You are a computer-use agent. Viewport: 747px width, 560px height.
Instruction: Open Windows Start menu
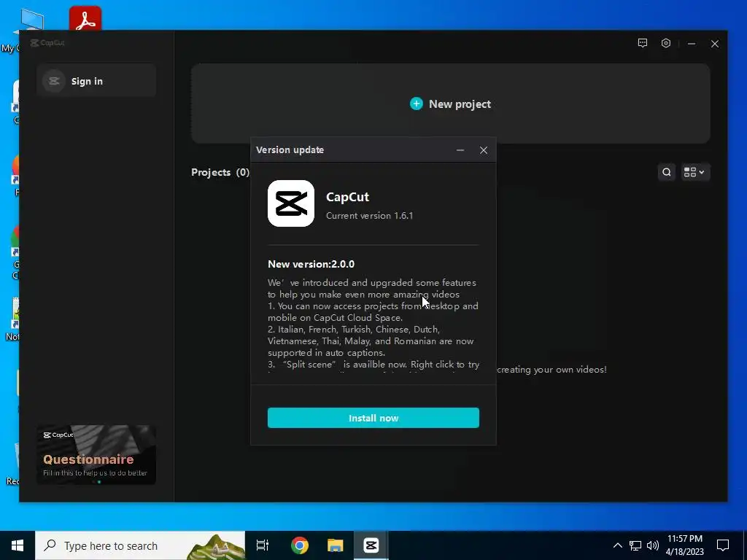click(x=18, y=545)
